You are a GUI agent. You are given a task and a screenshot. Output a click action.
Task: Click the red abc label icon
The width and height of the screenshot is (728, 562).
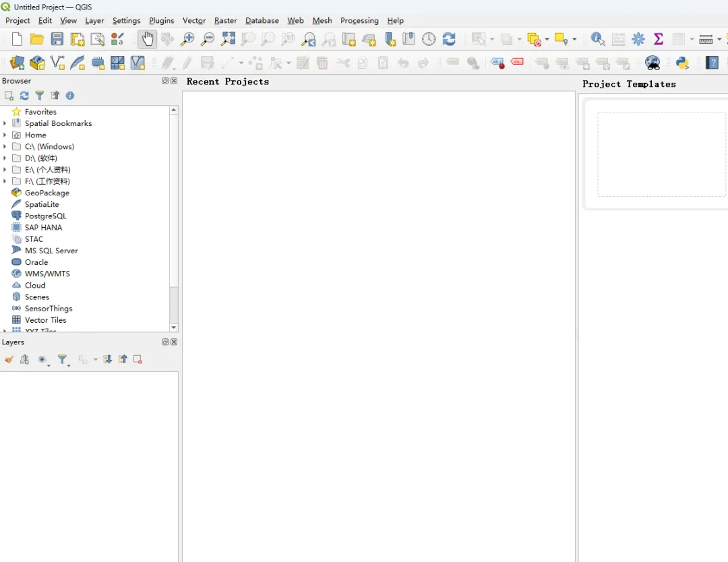coord(517,62)
